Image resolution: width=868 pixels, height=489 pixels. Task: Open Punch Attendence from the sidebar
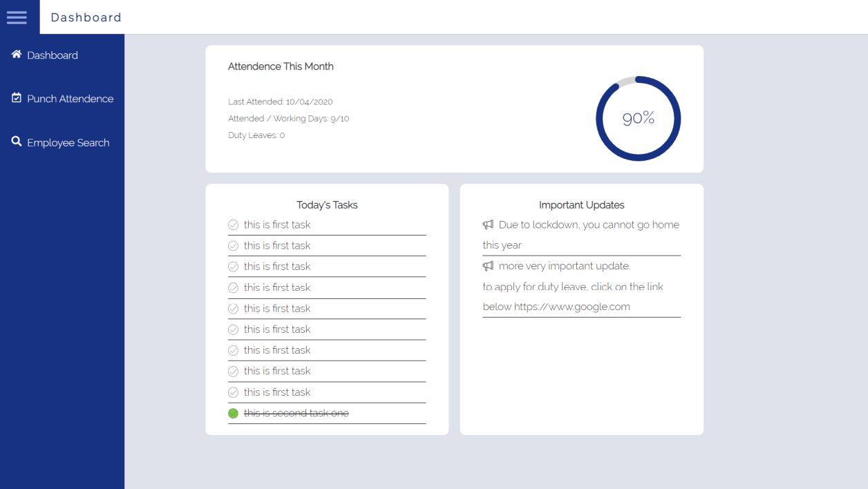[x=70, y=98]
